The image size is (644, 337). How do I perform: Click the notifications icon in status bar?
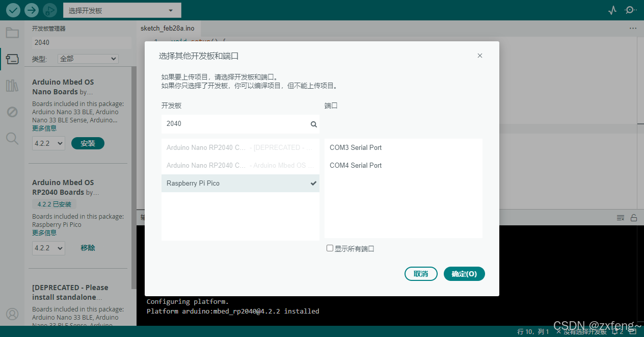point(618,331)
